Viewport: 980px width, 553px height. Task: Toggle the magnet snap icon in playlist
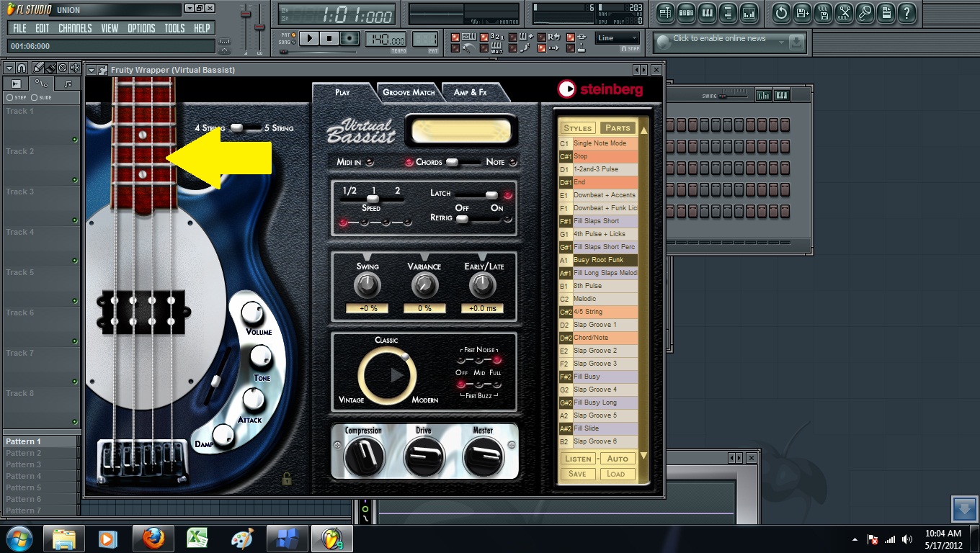coord(22,68)
